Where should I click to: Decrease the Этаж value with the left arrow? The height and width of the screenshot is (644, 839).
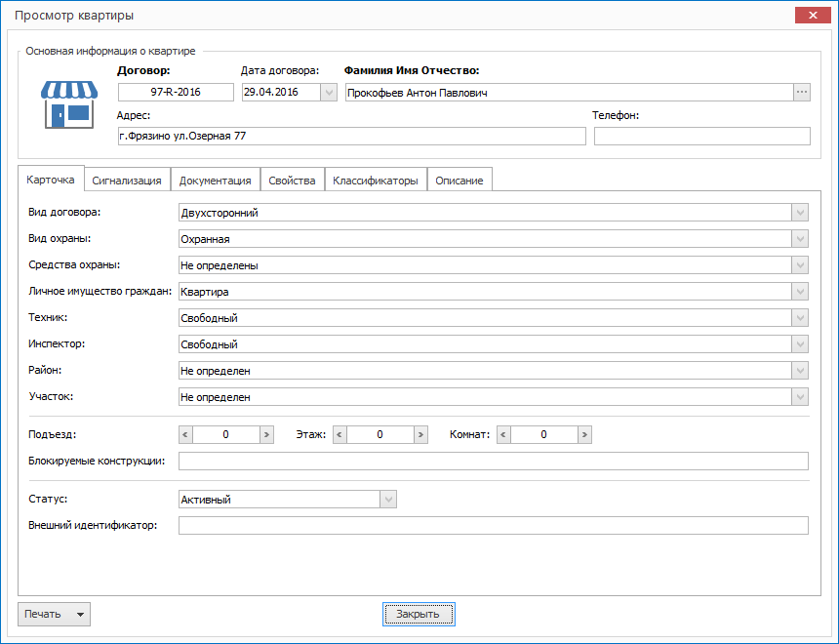tap(340, 434)
